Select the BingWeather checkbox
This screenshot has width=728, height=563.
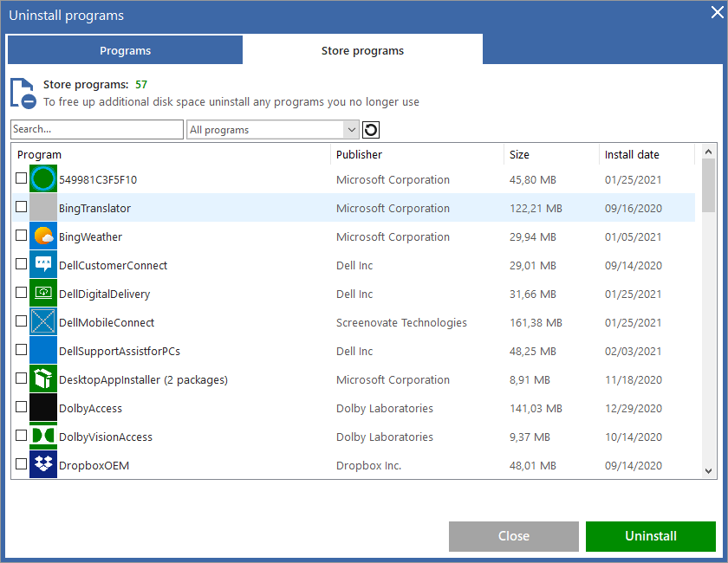click(x=22, y=236)
